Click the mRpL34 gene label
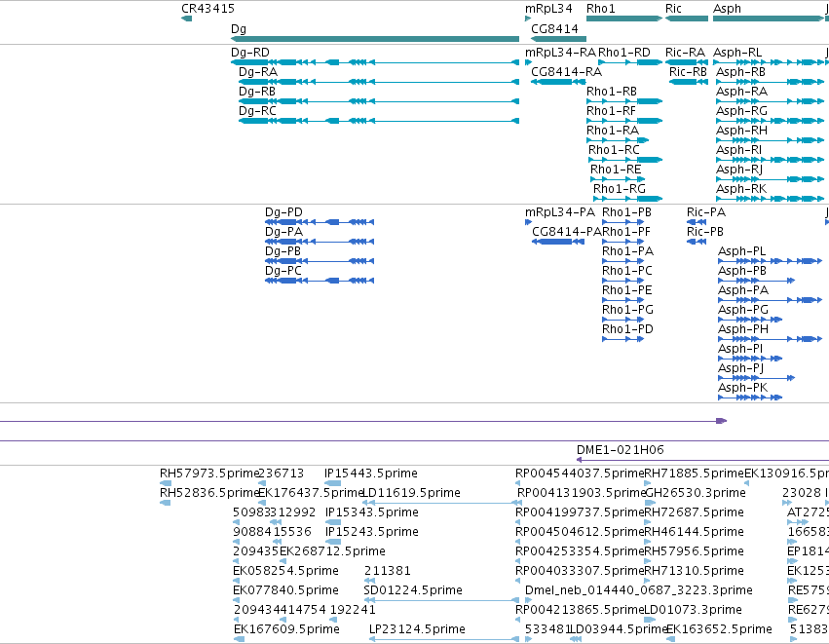 click(x=548, y=9)
